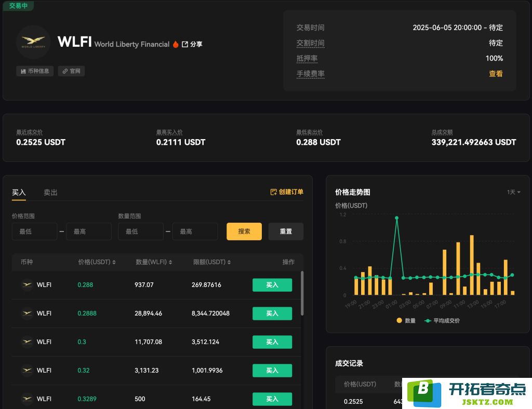Sort by 价格(USDT) column arrows
Viewport: 532px width, 409px height.
(114, 262)
